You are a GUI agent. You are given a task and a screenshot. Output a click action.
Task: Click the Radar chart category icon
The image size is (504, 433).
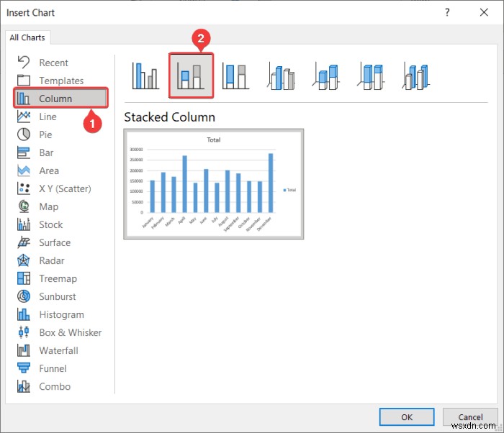(24, 260)
